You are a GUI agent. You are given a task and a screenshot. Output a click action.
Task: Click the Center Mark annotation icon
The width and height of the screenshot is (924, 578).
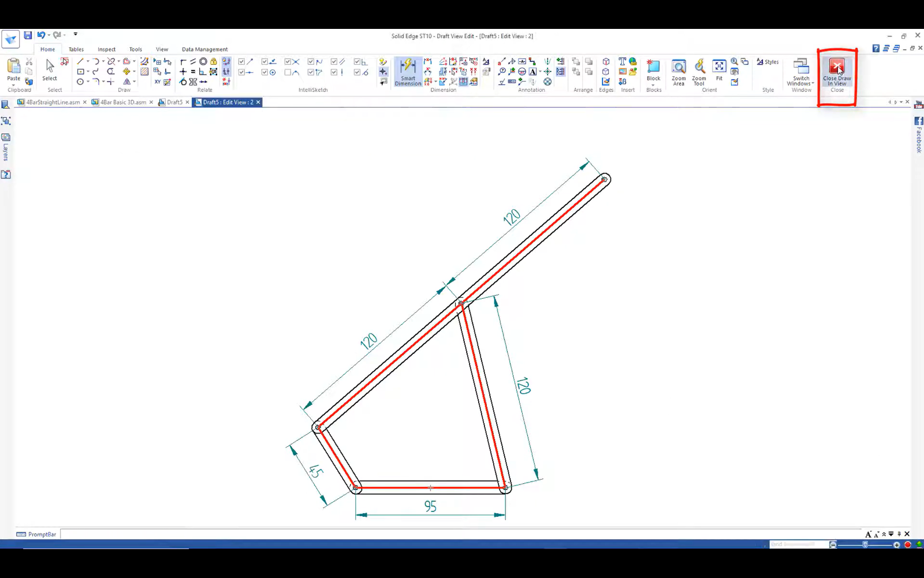[547, 72]
